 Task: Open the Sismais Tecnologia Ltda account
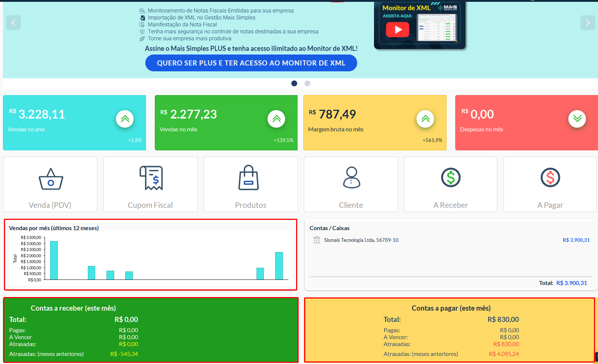point(361,240)
